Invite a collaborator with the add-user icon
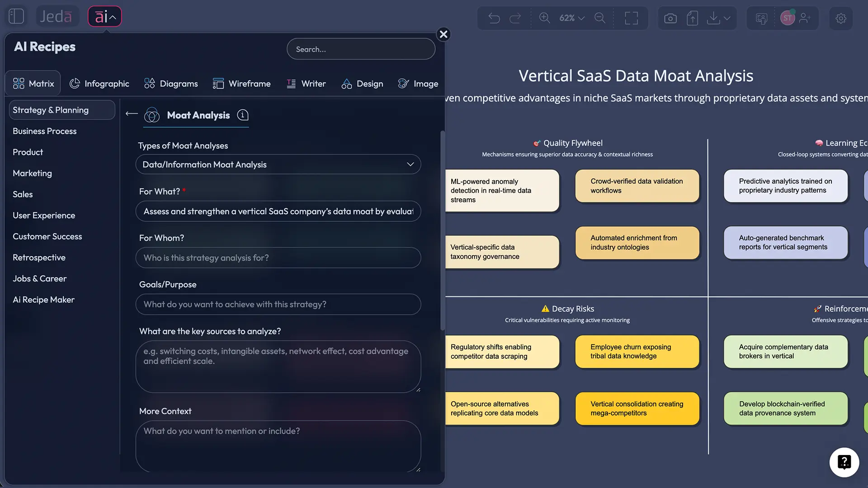868x488 pixels. (x=806, y=18)
